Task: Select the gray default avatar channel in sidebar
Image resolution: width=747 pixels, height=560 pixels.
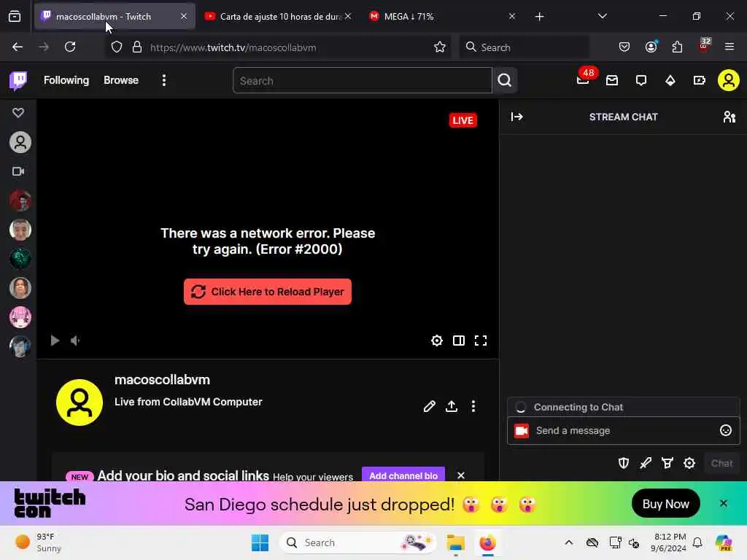Action: (20, 142)
